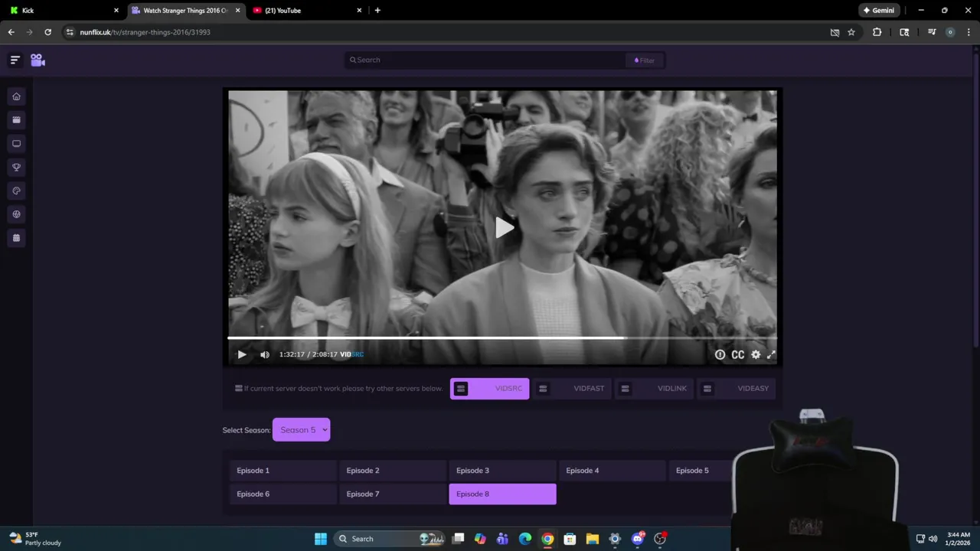Click the purple camera site logo
Viewport: 980px width, 551px height.
tap(38, 60)
